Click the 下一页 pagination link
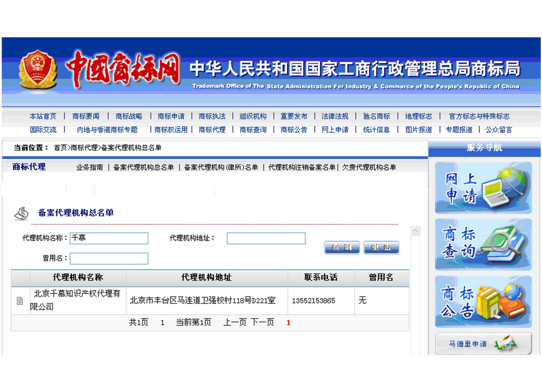This screenshot has height=392, width=542. click(x=263, y=322)
